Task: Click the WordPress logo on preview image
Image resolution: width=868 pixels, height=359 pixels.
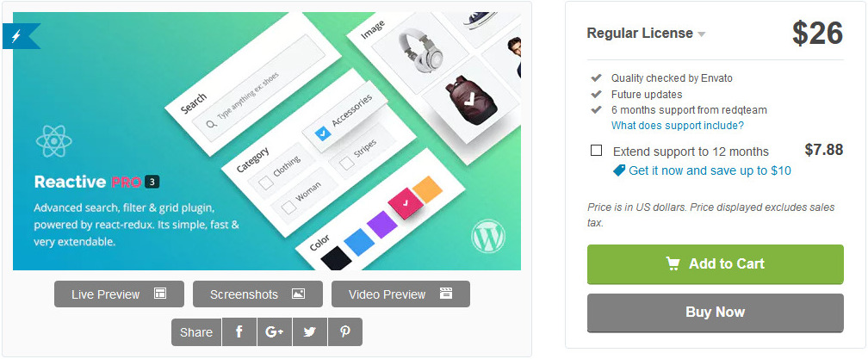Action: coord(487,236)
